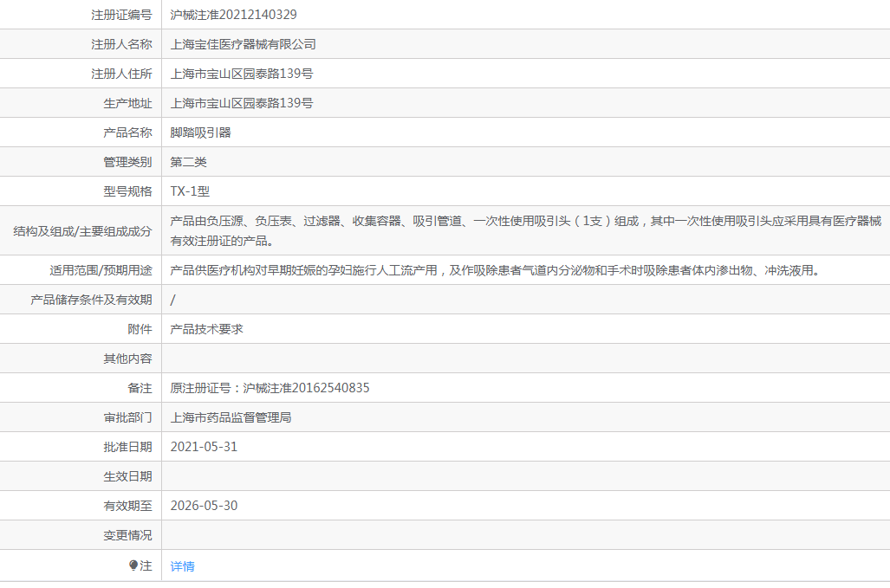This screenshot has width=890, height=588.
Task: Click the 备注 label
Action: pos(140,388)
